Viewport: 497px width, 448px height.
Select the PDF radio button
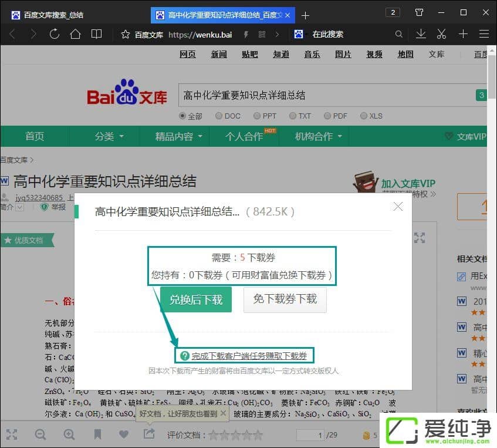pyautogui.click(x=327, y=116)
